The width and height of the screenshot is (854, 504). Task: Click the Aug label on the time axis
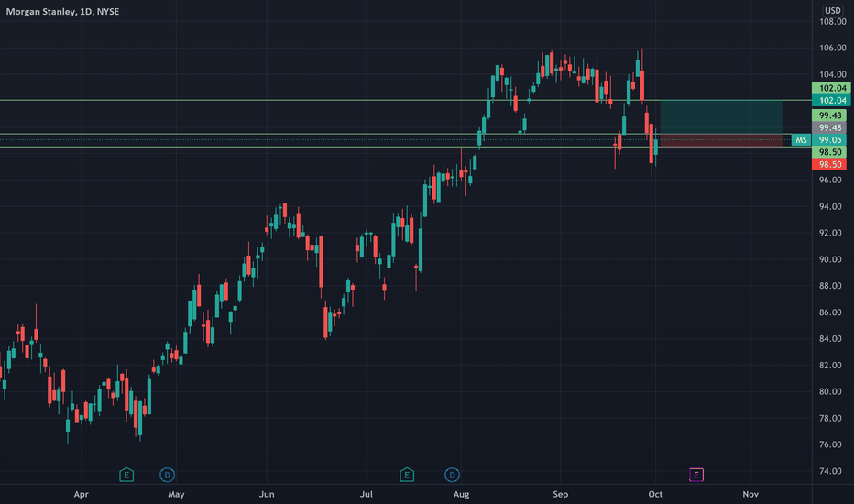tap(461, 494)
